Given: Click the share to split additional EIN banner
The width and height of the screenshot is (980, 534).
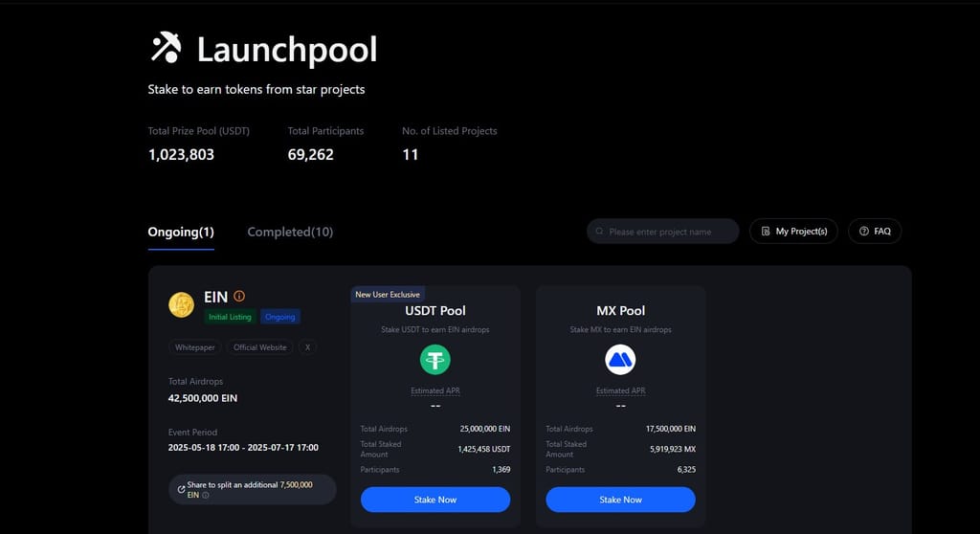Looking at the screenshot, I should pos(252,490).
